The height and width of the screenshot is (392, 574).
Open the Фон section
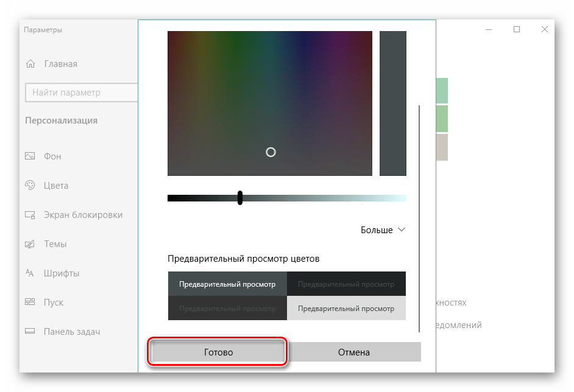pos(52,156)
